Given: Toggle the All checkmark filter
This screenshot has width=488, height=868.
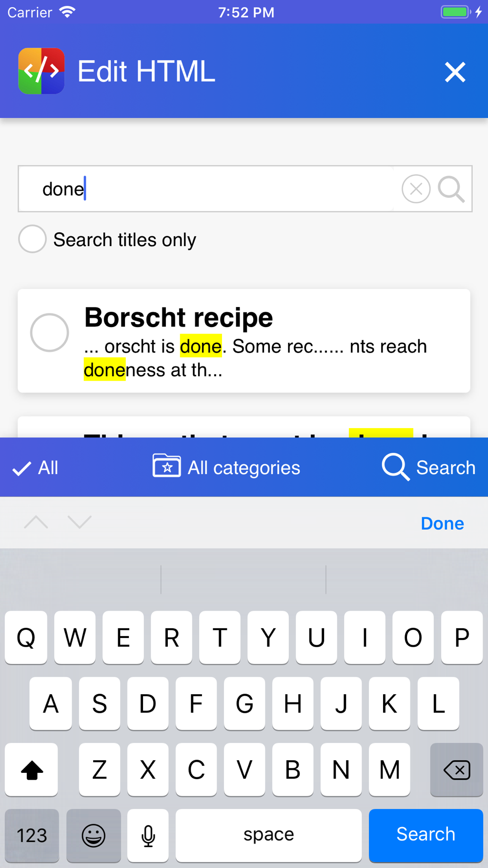Looking at the screenshot, I should point(35,468).
